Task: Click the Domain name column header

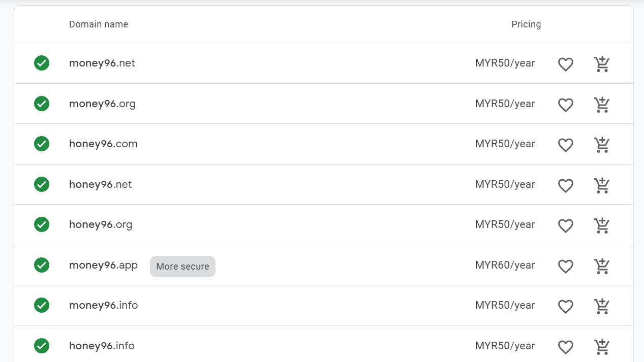Action: (x=99, y=24)
